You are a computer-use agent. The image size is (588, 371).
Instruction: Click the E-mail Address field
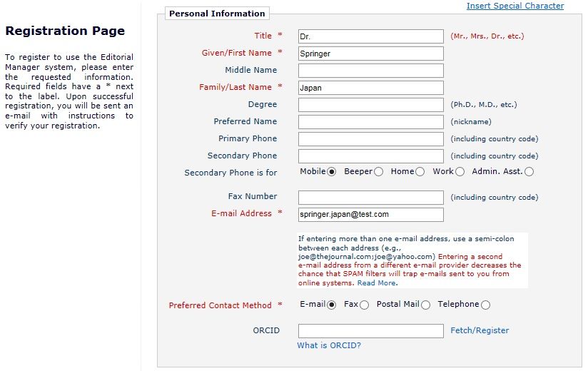tap(371, 215)
